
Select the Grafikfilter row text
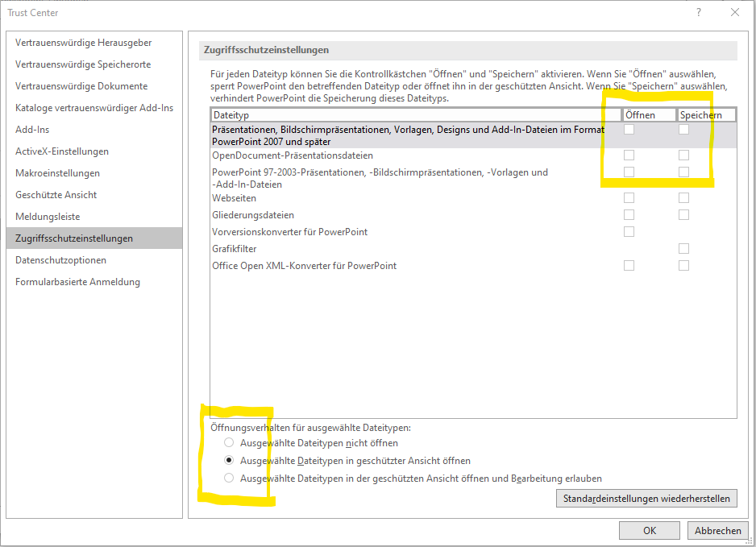[x=234, y=249]
